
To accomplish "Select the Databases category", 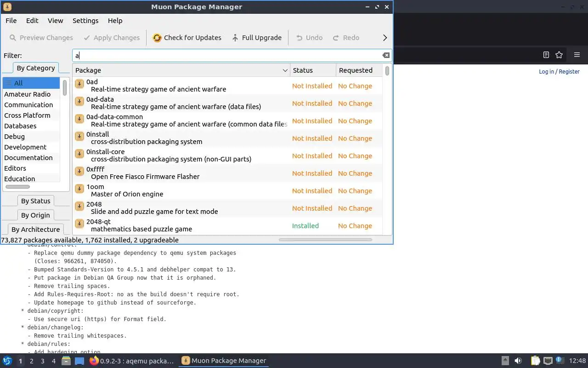I will 31,126.
